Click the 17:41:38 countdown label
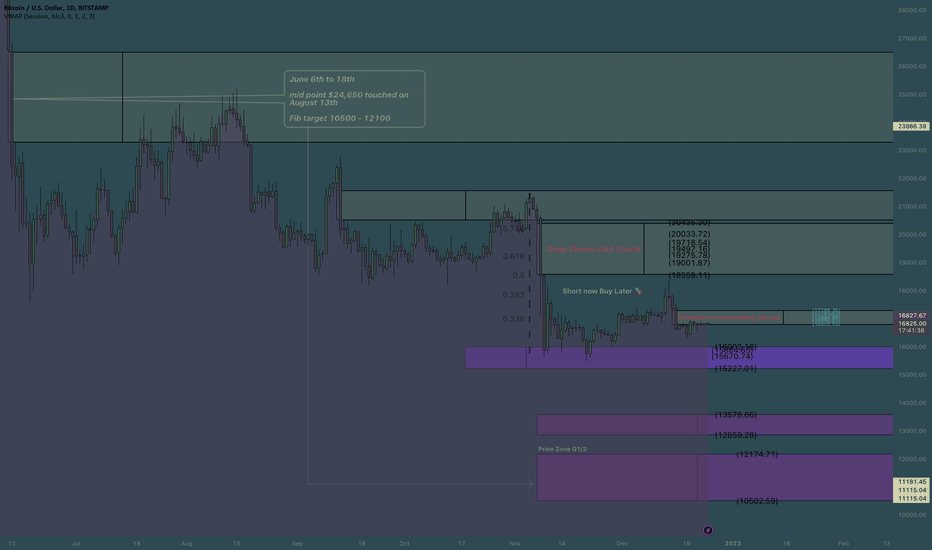The height and width of the screenshot is (550, 932). [x=911, y=330]
